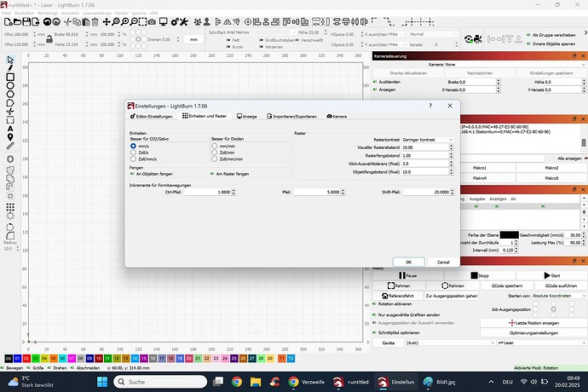Open the Starten von dropdown
588x392 pixels.
coord(558,296)
